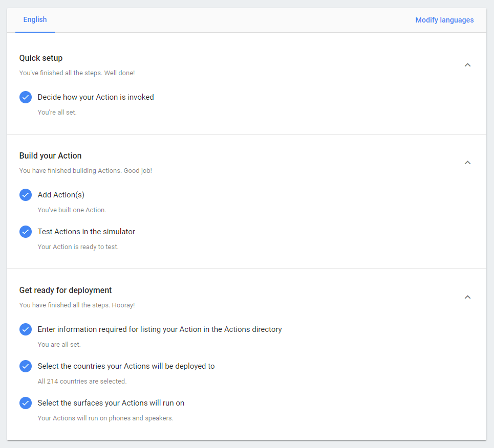Open the Modify languages link
494x448 pixels.
[444, 20]
